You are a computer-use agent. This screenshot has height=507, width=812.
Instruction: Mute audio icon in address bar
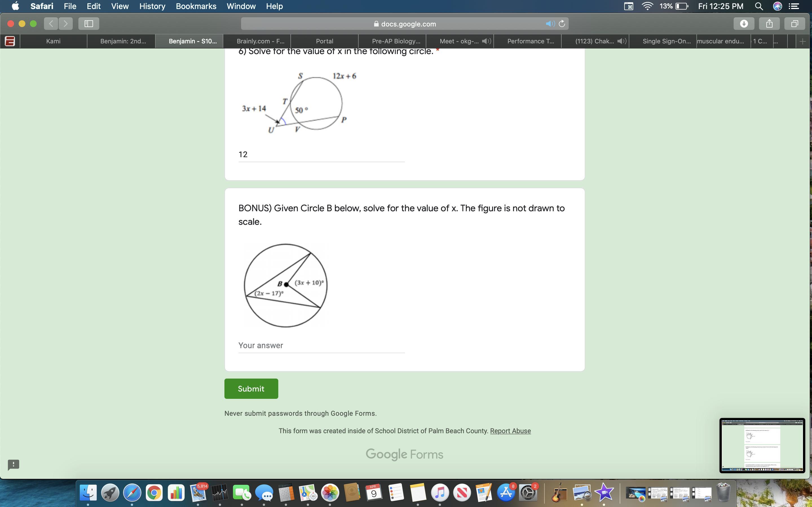point(550,24)
